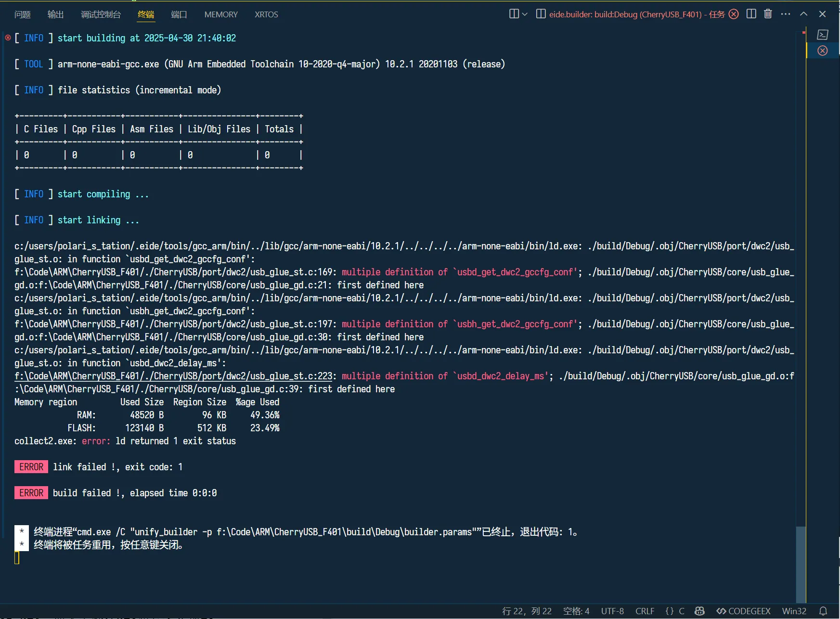Expand the launch profile dropdown chevron
Viewport: 840px width, 619px height.
(525, 14)
